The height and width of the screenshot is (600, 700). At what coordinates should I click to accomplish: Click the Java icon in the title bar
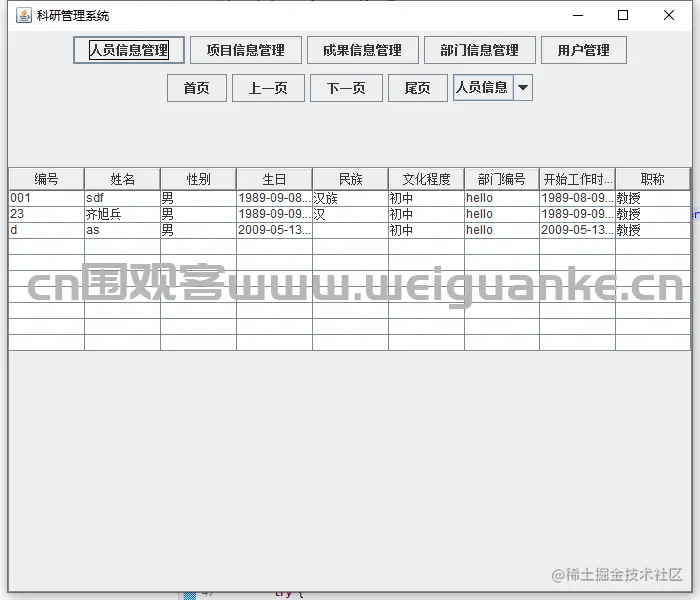(23, 16)
